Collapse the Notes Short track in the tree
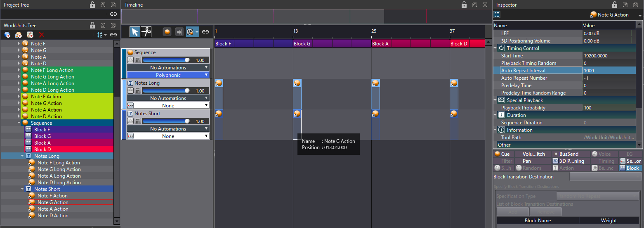This screenshot has height=228, width=644. (22, 189)
